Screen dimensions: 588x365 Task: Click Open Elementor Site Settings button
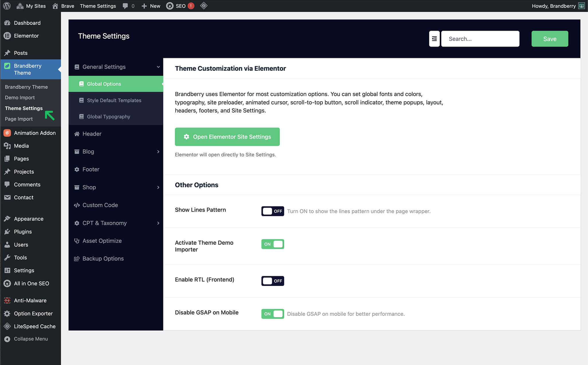tap(227, 137)
